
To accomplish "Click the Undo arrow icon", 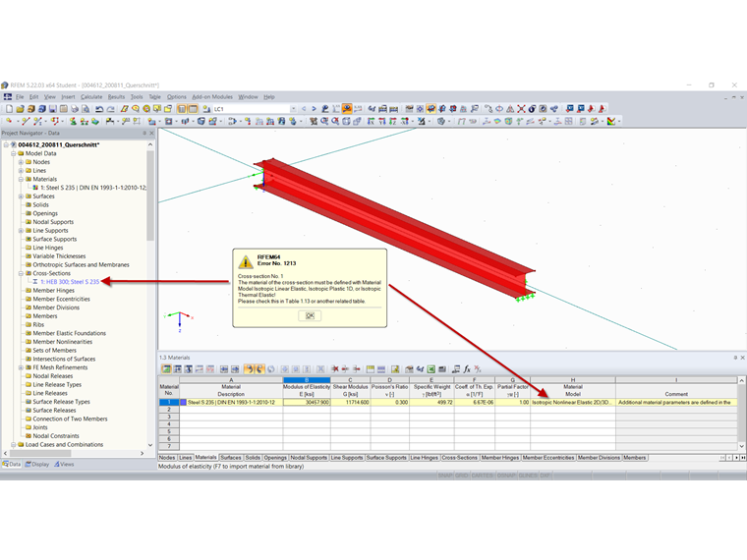I will [99, 109].
